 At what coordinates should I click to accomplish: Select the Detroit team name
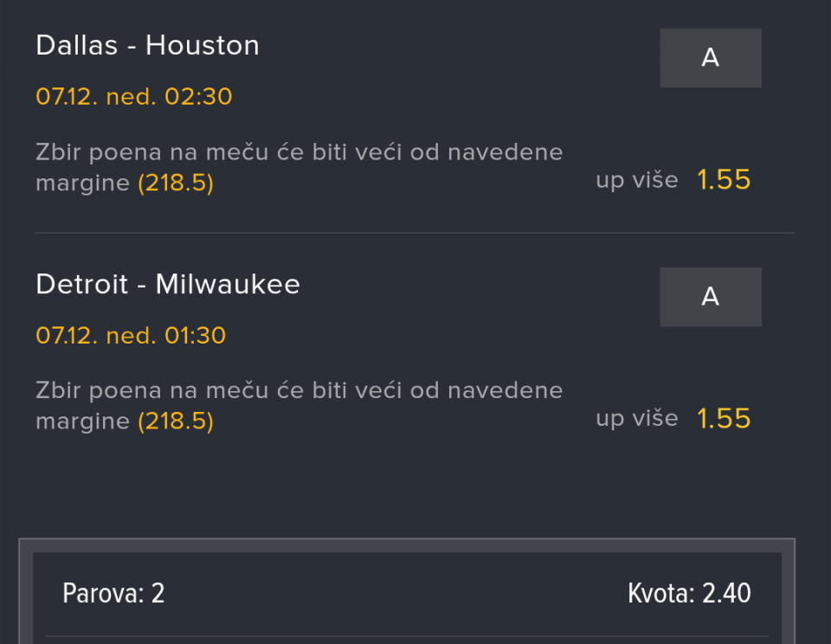click(82, 284)
